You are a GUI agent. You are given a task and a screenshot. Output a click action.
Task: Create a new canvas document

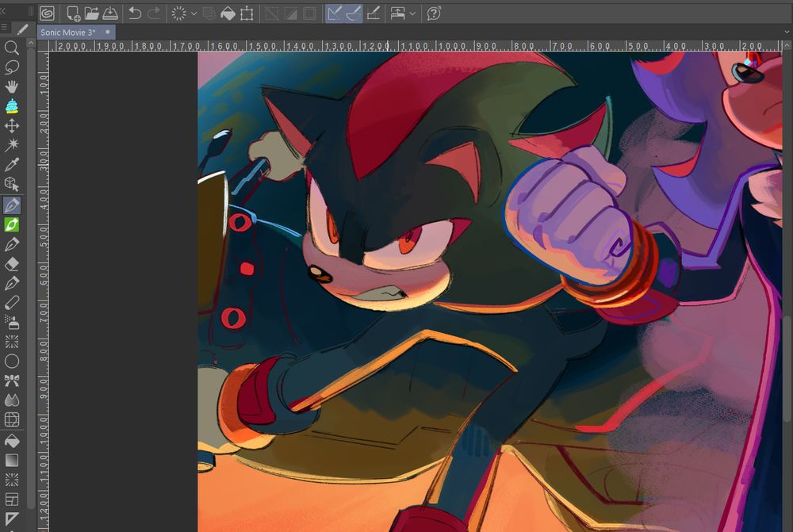[73, 13]
